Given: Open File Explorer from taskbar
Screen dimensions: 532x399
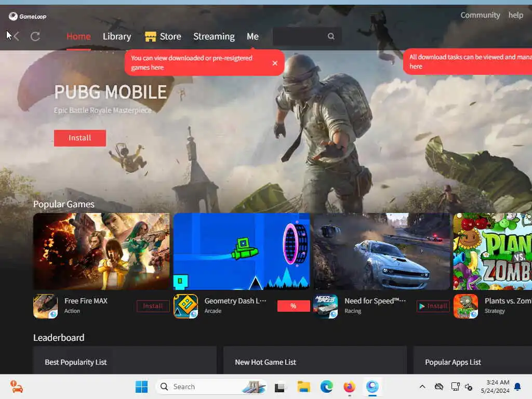Looking at the screenshot, I should 303,387.
